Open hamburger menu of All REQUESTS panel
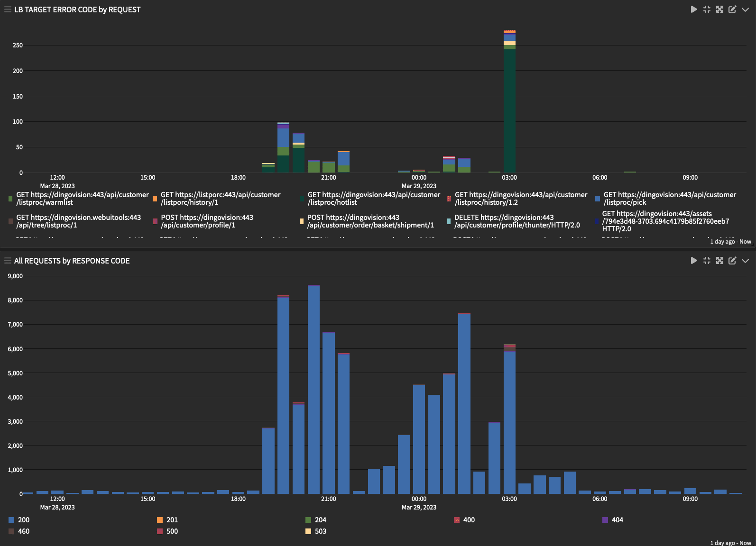 coord(8,261)
